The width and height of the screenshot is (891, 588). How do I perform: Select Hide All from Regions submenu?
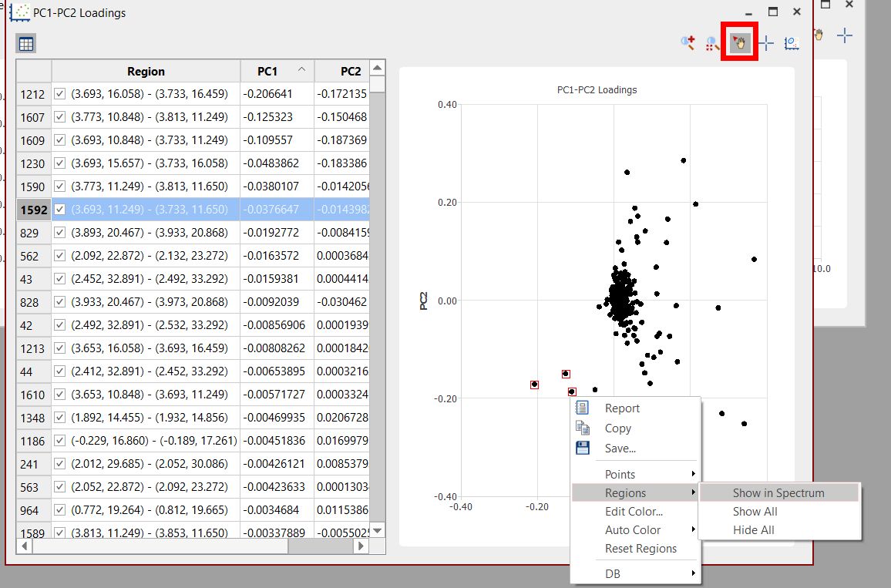(x=753, y=529)
